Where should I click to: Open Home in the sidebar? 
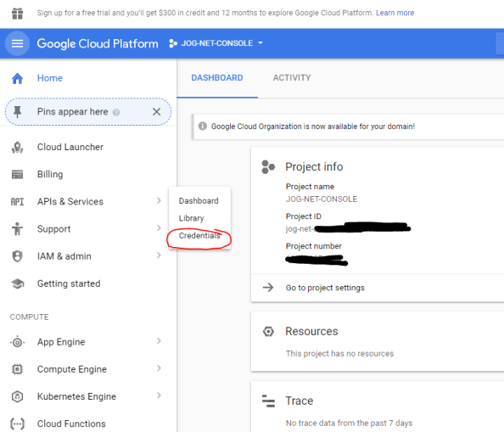pyautogui.click(x=50, y=78)
